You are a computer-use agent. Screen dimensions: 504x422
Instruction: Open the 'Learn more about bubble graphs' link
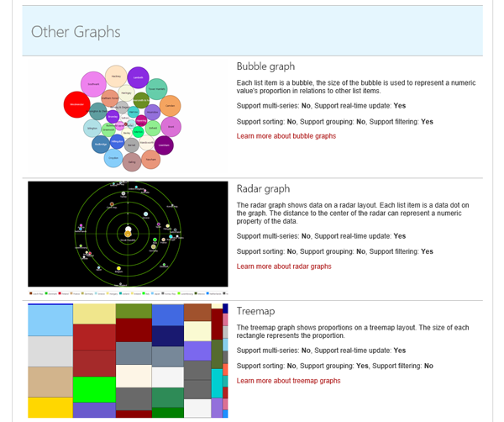286,135
